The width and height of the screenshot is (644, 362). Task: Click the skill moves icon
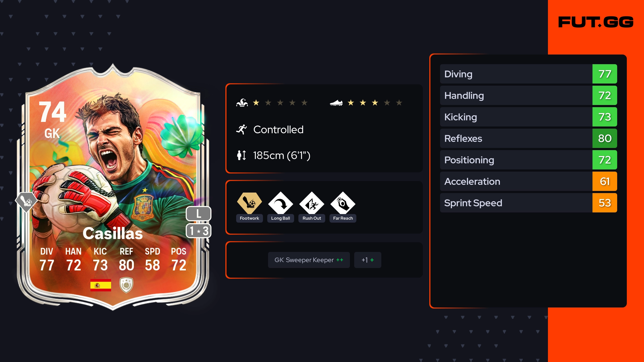click(242, 103)
